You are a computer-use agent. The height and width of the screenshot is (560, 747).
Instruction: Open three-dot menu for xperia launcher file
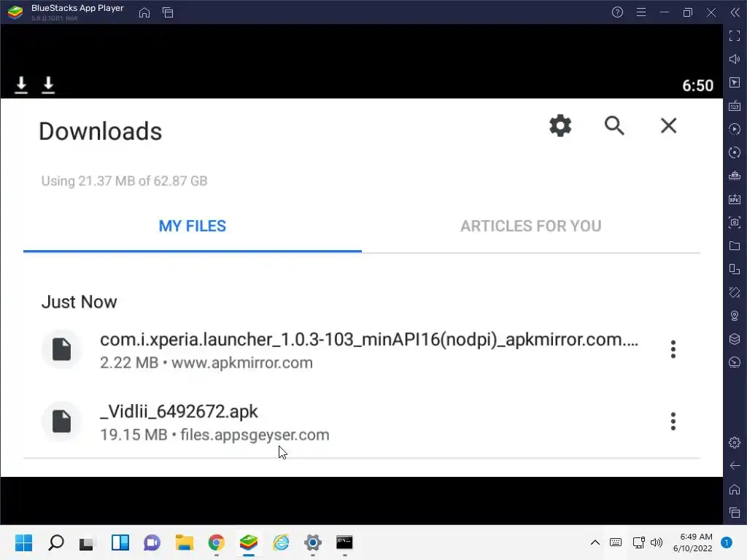673,349
